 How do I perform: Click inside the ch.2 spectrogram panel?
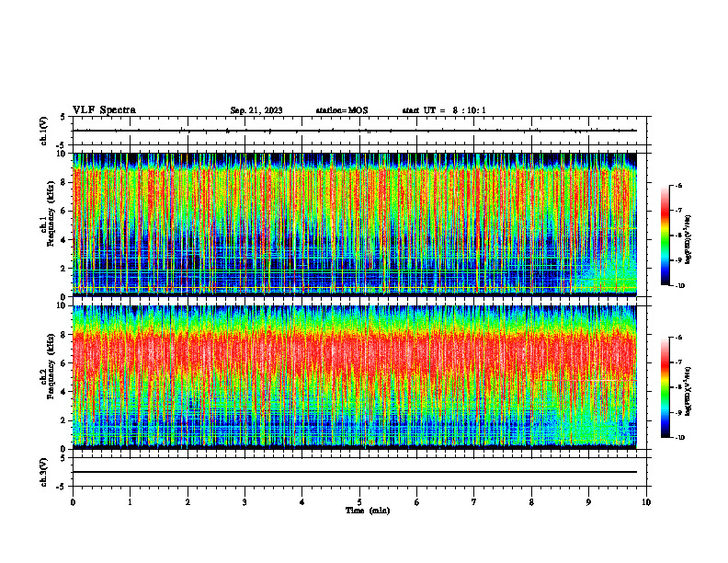tap(355, 377)
